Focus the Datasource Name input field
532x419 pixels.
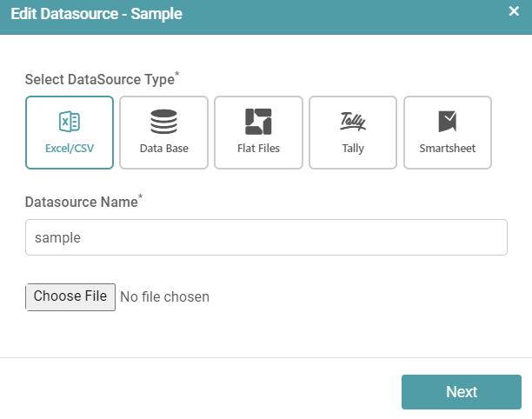266,237
